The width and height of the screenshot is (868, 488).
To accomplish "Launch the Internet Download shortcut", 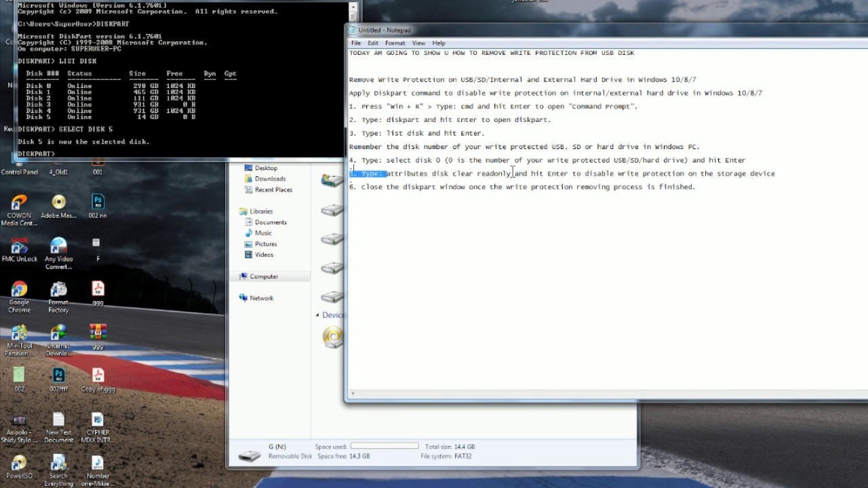I will [59, 340].
